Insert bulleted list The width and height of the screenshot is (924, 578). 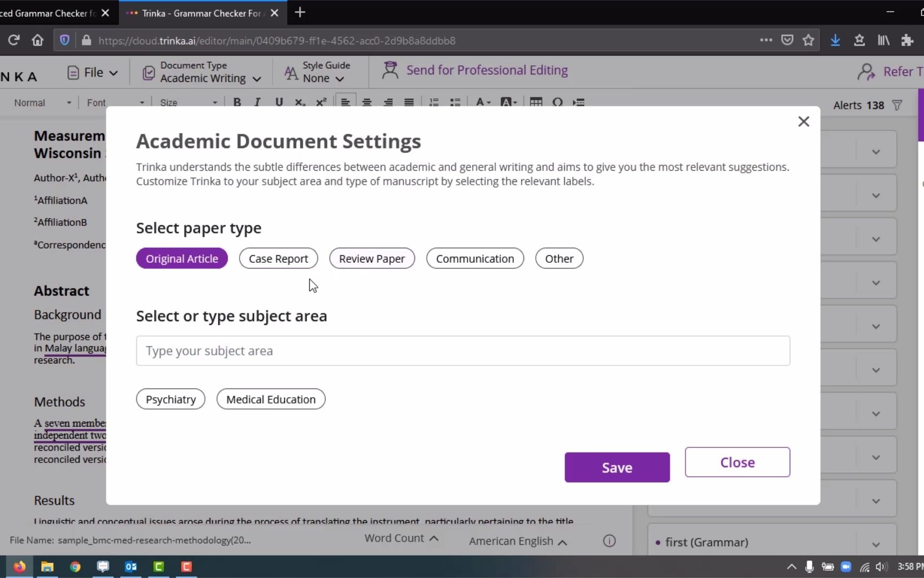(455, 102)
